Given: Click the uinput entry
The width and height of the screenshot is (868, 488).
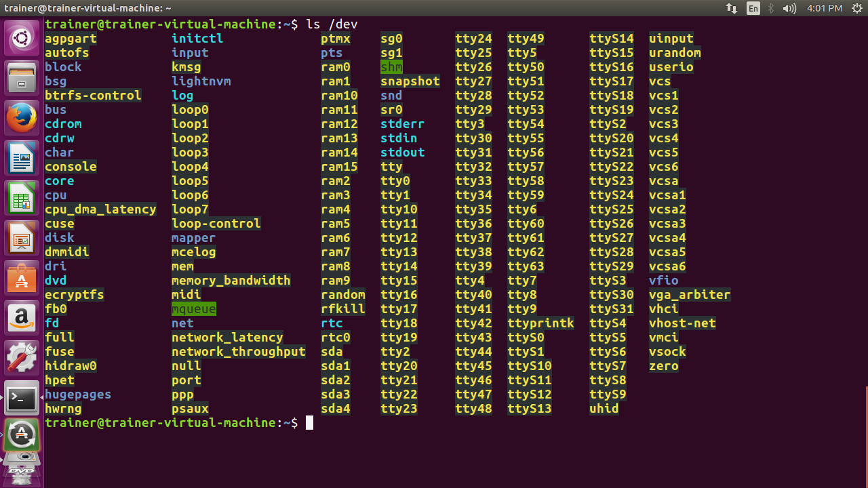Looking at the screenshot, I should (x=671, y=39).
